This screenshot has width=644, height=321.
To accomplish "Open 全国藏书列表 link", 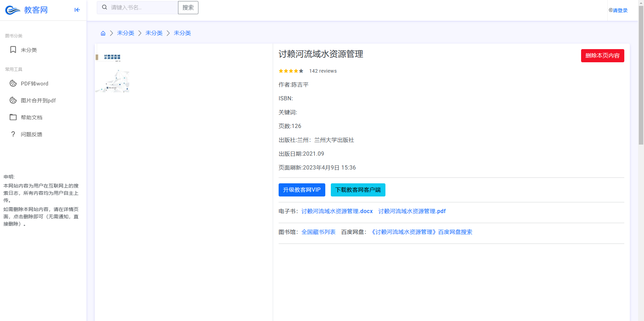I will pos(318,232).
